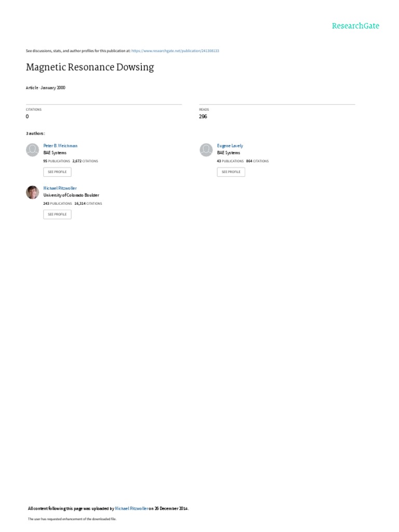Click the 16,314 citations stat for Ritzwoller
The width and height of the screenshot is (399, 532).
[88, 204]
